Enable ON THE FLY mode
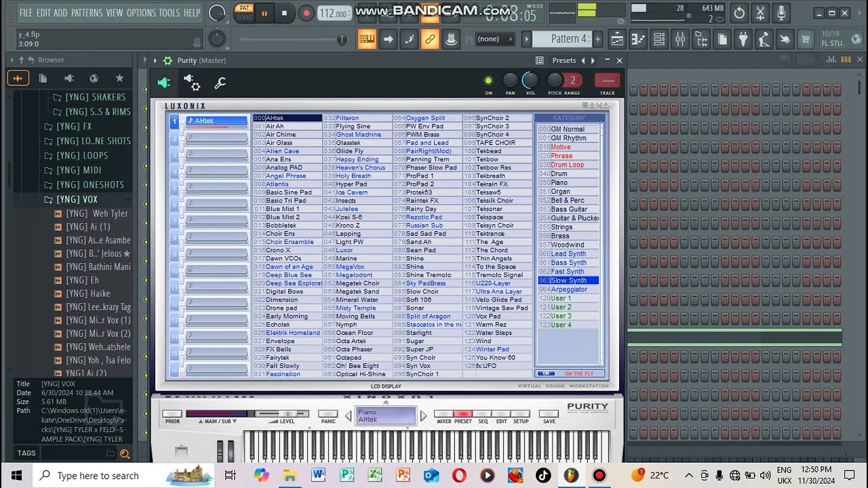Viewport: 868px width, 488px height. 578,373
